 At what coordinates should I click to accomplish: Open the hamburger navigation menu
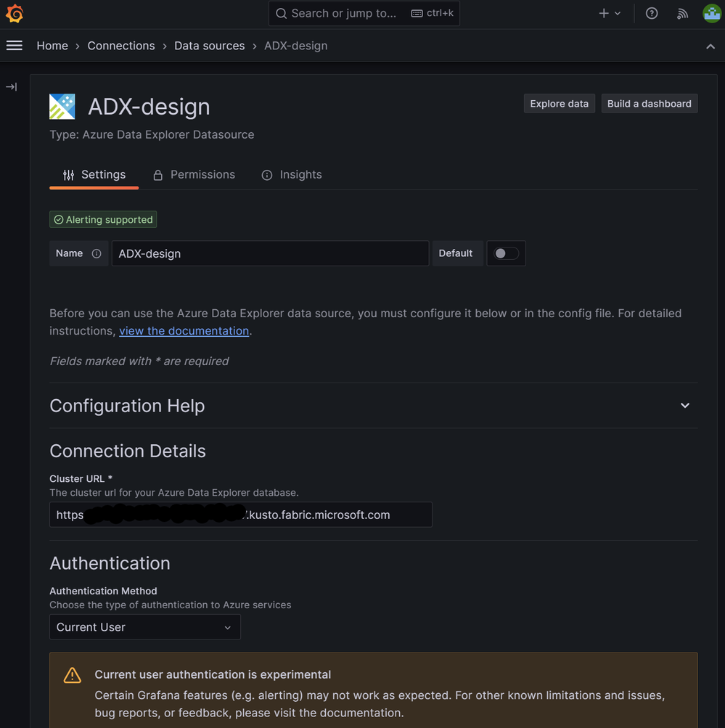pyautogui.click(x=15, y=46)
